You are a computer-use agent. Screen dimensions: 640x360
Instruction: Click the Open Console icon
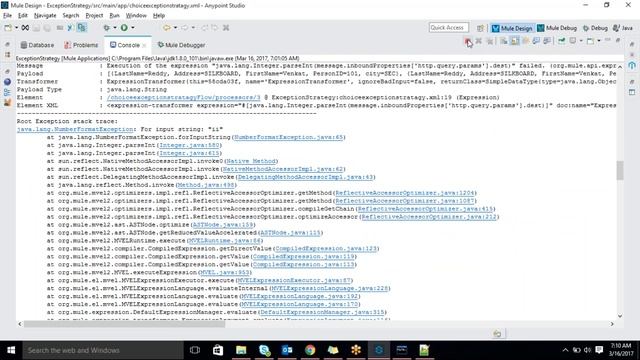coord(590,41)
